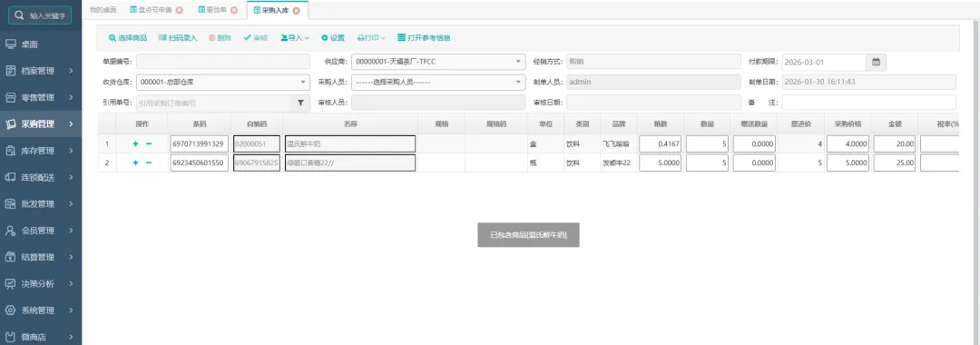Viewport: 980px width, 345px height.
Task: Expand 连锁配送 sidebar menu
Action: [41, 178]
